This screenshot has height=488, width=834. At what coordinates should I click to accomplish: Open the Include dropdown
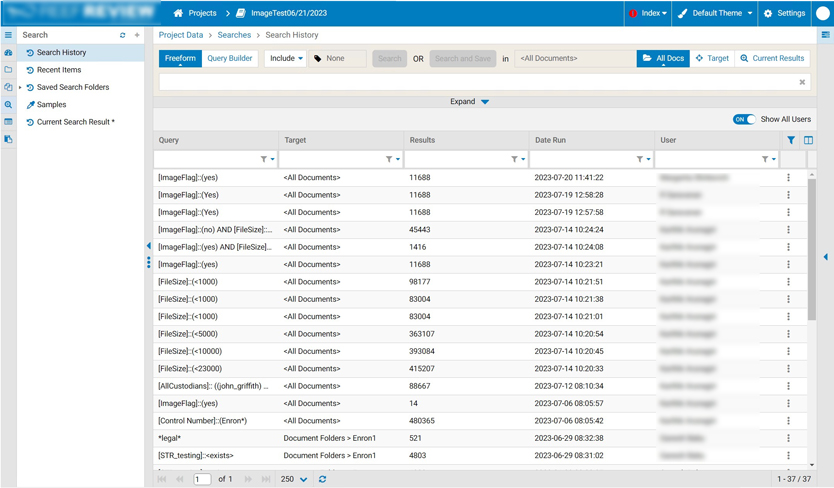click(x=285, y=59)
